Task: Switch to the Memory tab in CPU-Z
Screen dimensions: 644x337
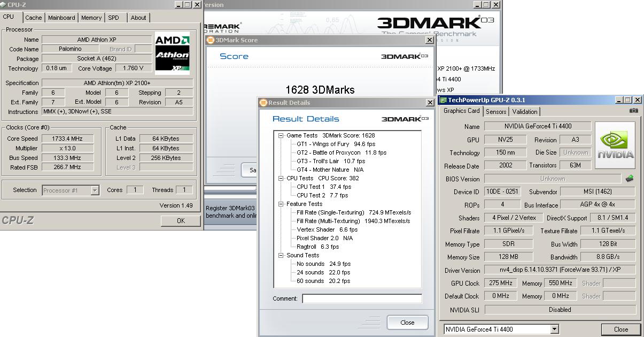Action: (91, 18)
